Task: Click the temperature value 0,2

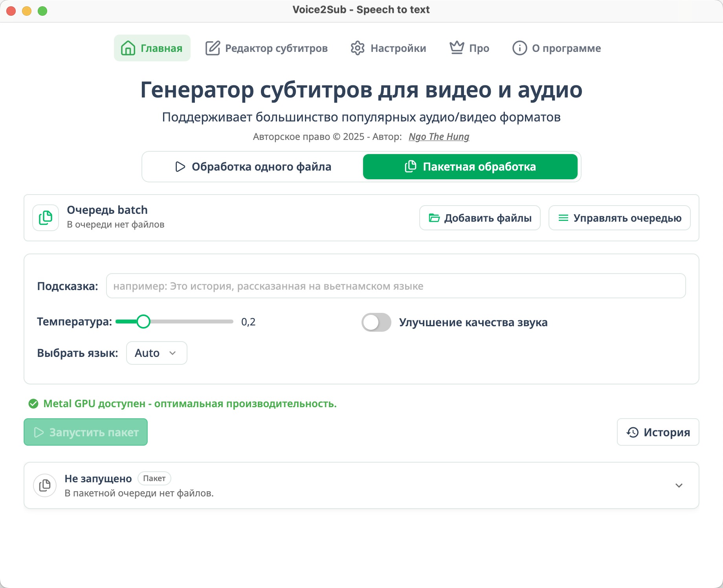Action: coord(248,322)
